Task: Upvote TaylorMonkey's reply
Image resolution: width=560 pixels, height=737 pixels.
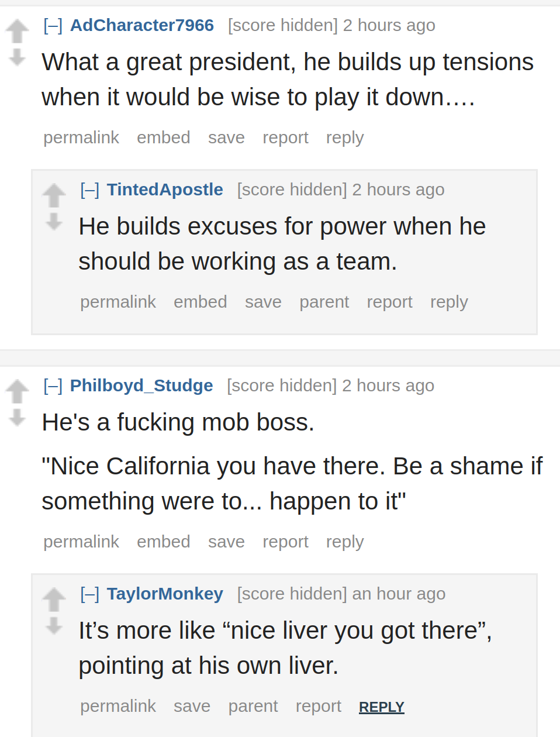Action: [54, 600]
